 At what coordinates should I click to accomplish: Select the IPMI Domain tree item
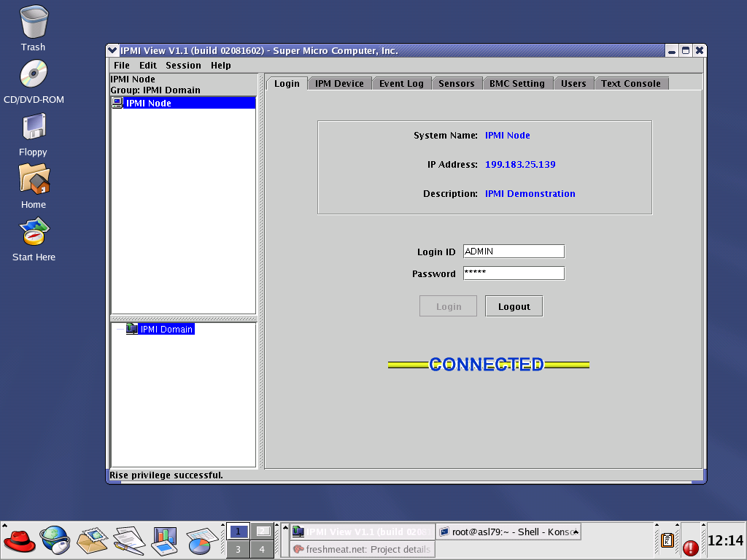(166, 329)
